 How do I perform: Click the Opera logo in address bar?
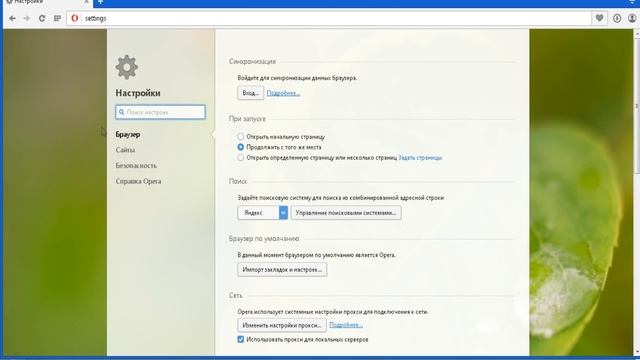click(x=75, y=18)
